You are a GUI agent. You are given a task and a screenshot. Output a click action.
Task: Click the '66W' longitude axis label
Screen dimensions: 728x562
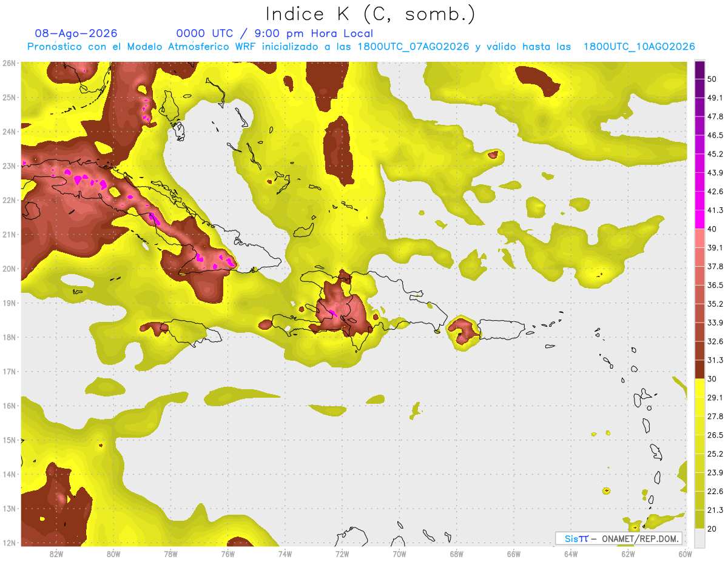point(513,554)
